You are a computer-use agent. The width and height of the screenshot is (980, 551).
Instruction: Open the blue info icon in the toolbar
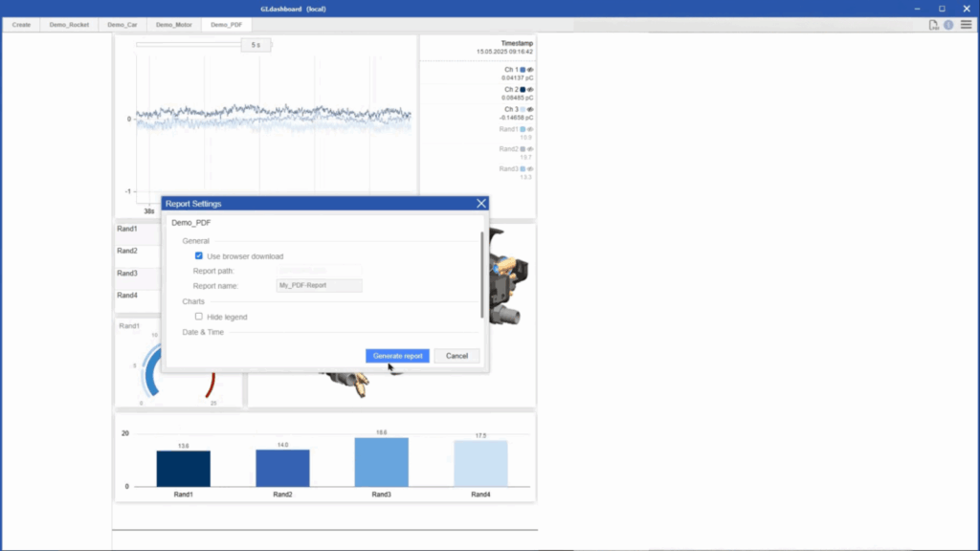[948, 25]
